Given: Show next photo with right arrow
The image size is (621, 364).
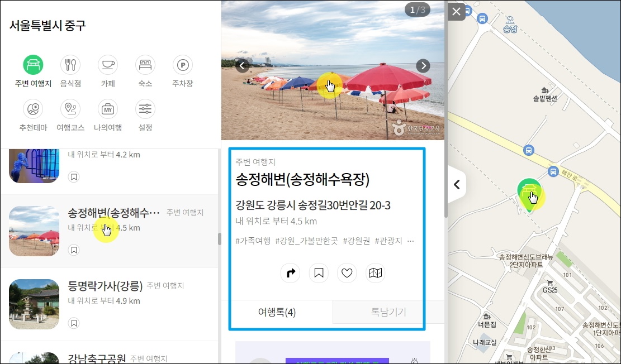Looking at the screenshot, I should [423, 65].
